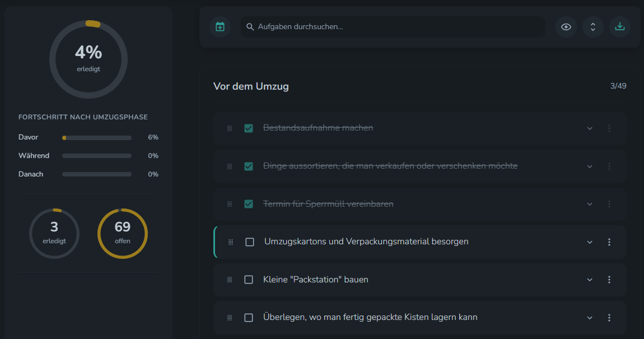Click the Während progress bar
Screen dimensions: 644x339
pos(97,156)
